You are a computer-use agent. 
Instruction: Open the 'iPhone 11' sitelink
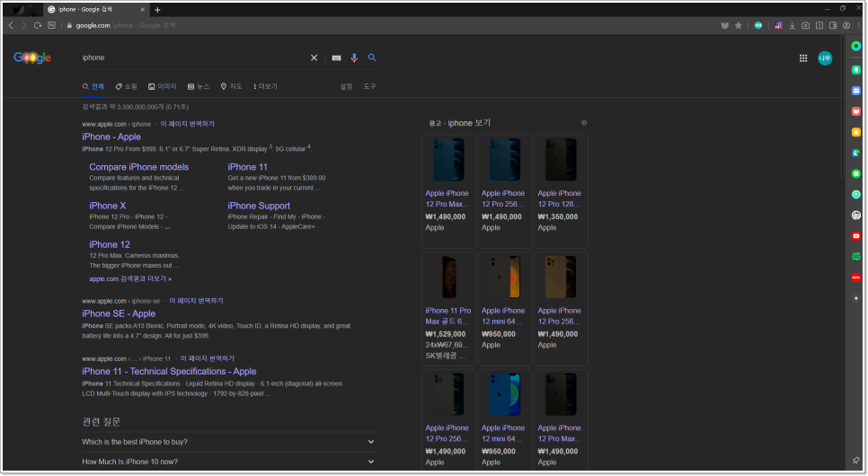(247, 167)
